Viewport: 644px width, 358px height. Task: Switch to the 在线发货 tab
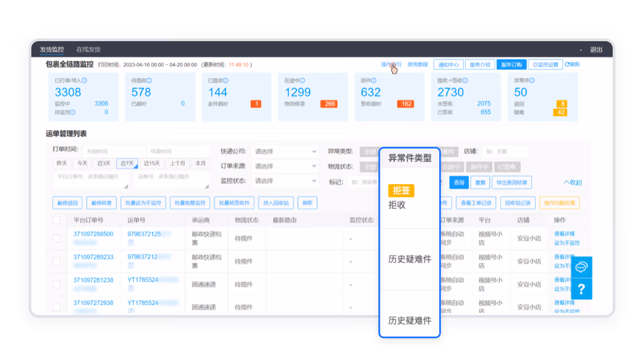(88, 49)
